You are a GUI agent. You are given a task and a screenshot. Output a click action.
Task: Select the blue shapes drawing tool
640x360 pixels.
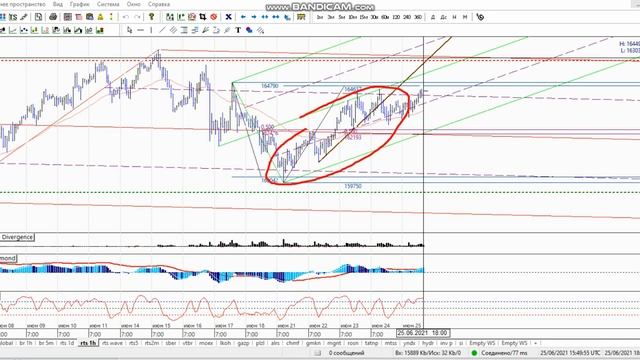click(x=249, y=30)
